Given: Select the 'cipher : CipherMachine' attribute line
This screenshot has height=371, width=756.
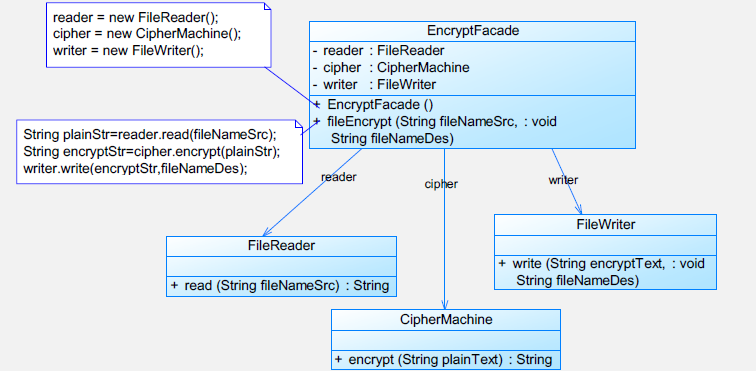Looking at the screenshot, I should point(391,68).
